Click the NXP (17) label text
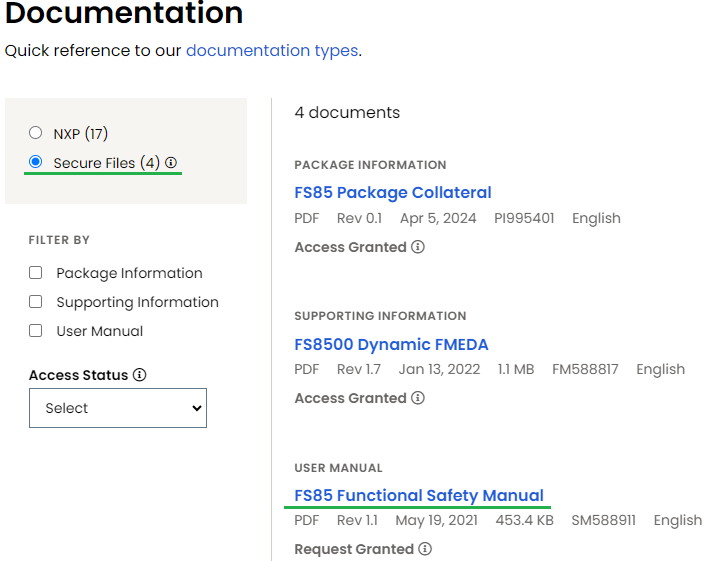Viewport: 711px width, 561px height. point(81,133)
